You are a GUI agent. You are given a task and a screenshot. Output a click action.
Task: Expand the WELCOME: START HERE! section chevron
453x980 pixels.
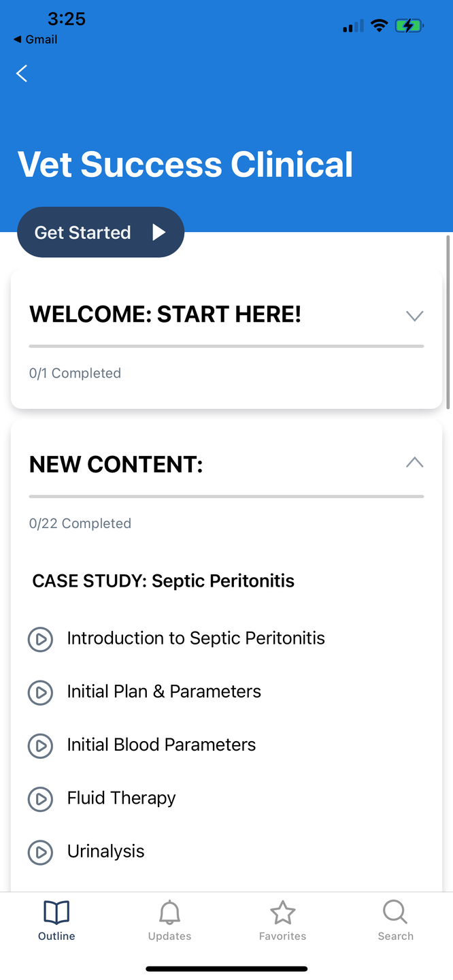click(414, 316)
